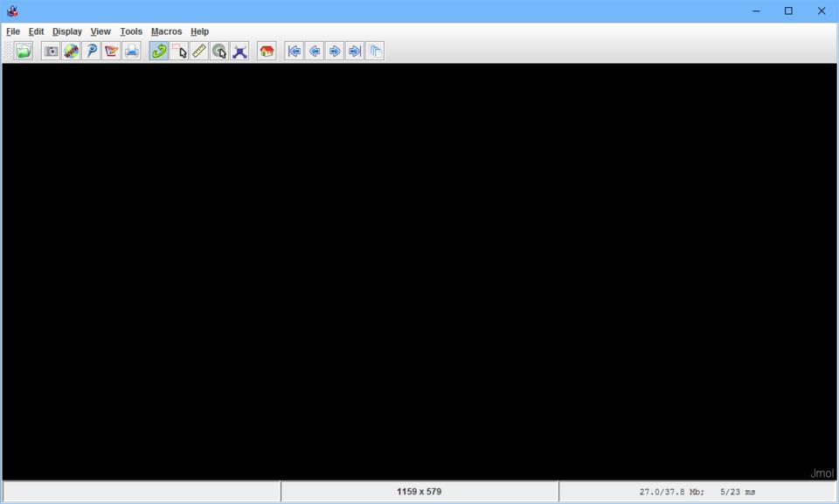This screenshot has height=504, width=839.
Task: Click the model kit molecule icon
Action: click(239, 52)
